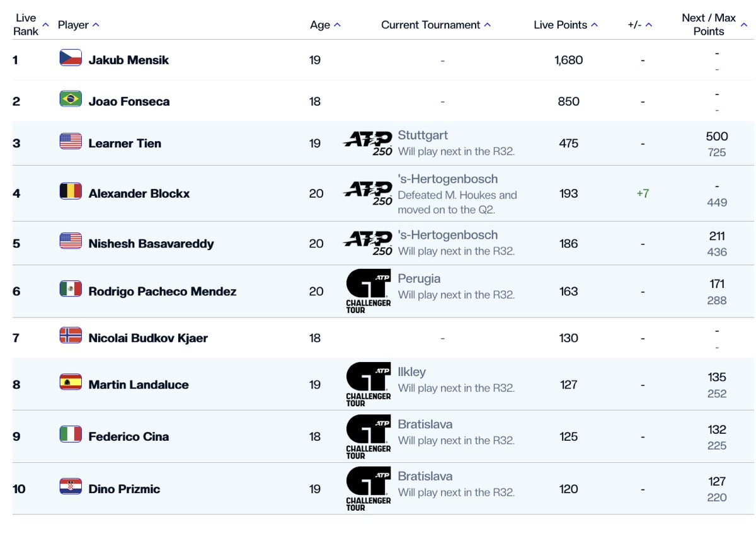Click the Belgian flag beside Alexander Blockx

click(71, 191)
